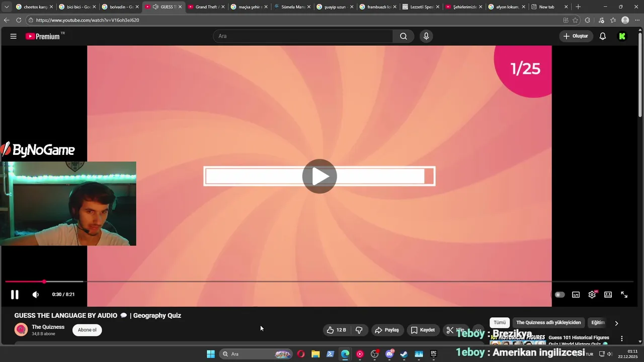Expand the browser tab list chevron

(x=7, y=7)
